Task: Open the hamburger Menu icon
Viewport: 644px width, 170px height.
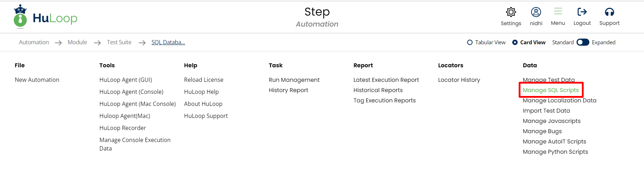Action: (558, 12)
